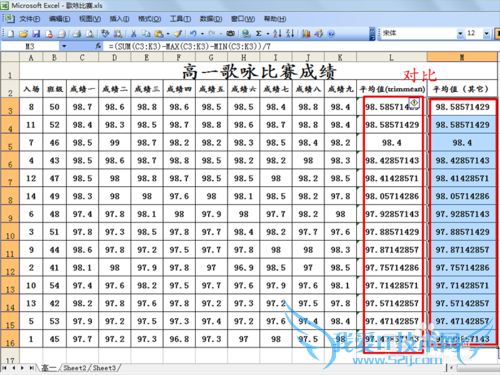This screenshot has width=500, height=375.
Task: Run the Spelling check icon
Action: [x=105, y=34]
